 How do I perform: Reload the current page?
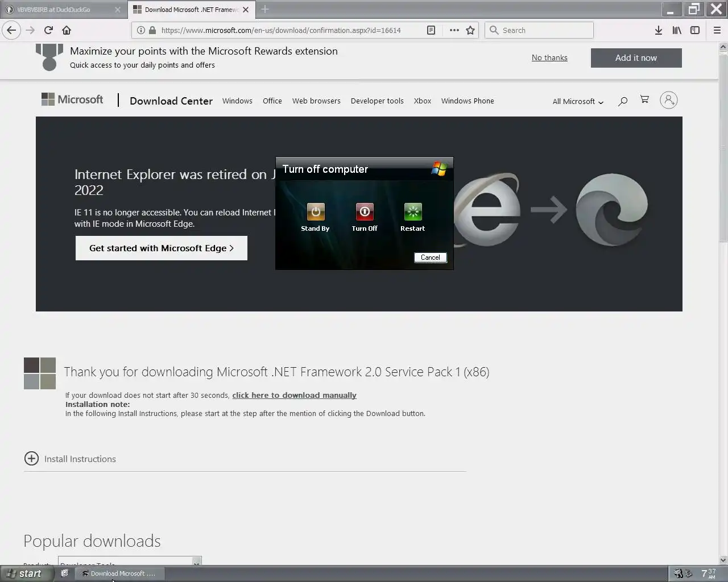click(x=48, y=30)
